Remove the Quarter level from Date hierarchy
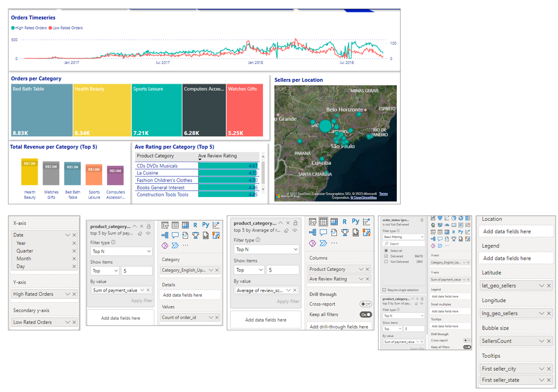The height and width of the screenshot is (392, 558). point(74,251)
